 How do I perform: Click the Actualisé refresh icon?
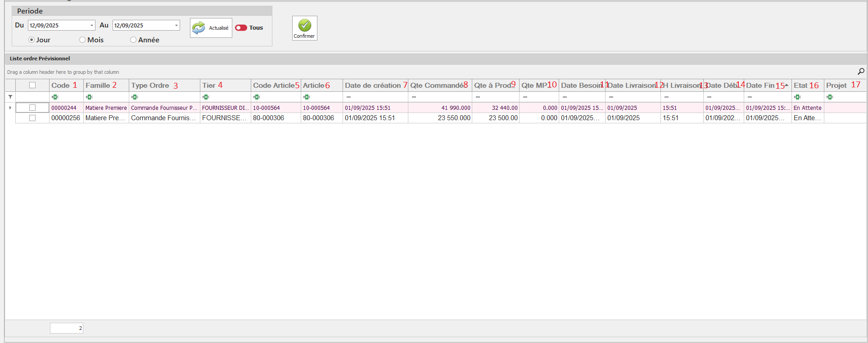[199, 28]
